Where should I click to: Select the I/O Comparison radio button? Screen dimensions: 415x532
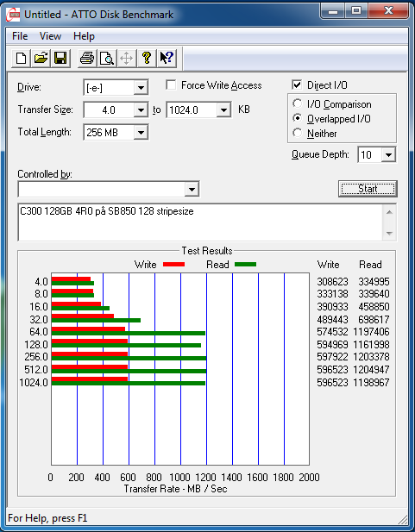pyautogui.click(x=297, y=103)
